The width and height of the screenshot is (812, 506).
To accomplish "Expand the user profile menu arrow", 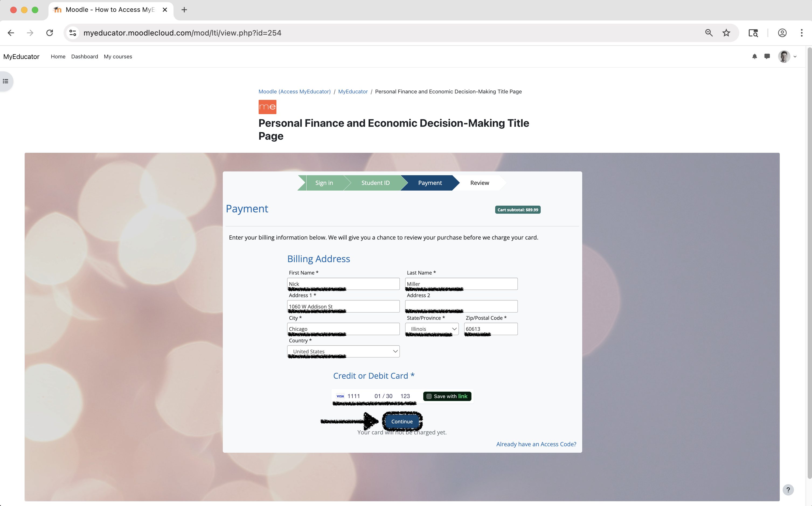I will tap(795, 57).
